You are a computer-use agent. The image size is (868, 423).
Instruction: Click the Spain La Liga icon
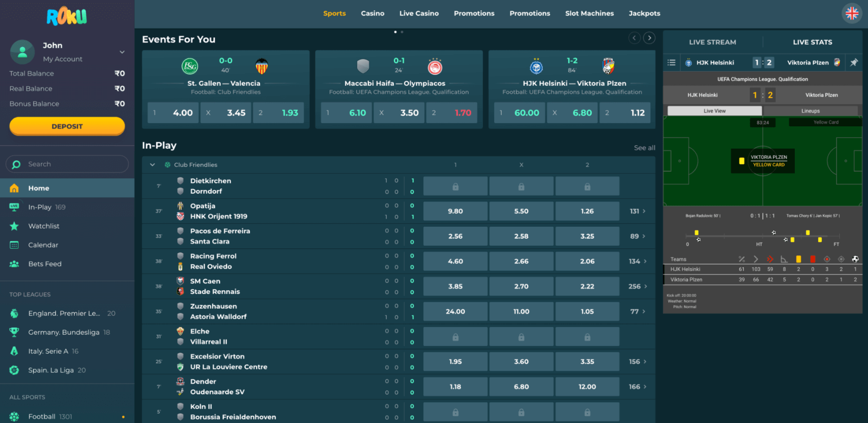coord(14,370)
